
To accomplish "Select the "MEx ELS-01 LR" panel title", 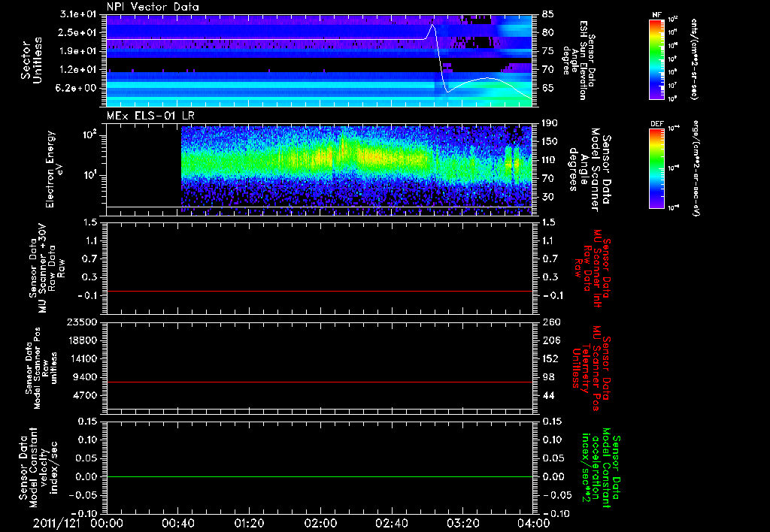I will (x=150, y=116).
